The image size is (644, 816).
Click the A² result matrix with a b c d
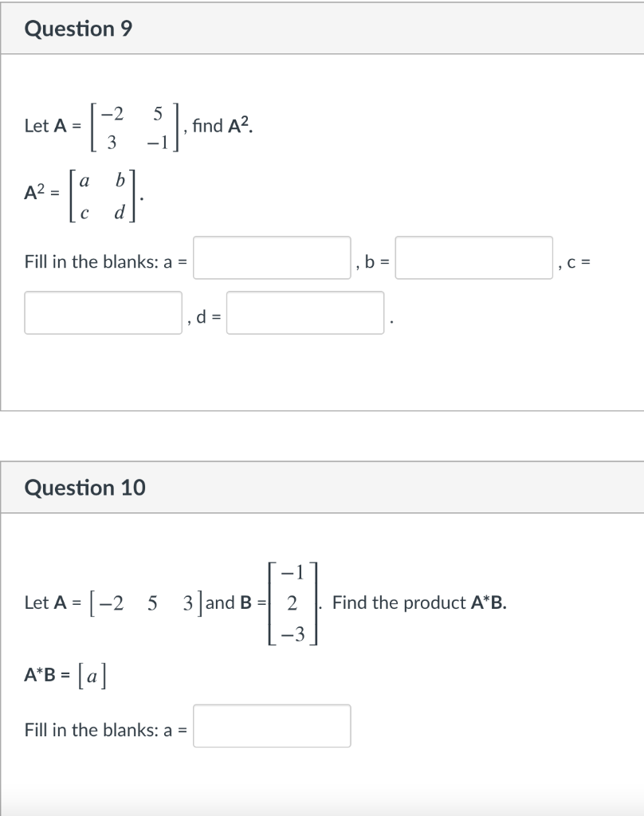pos(103,195)
